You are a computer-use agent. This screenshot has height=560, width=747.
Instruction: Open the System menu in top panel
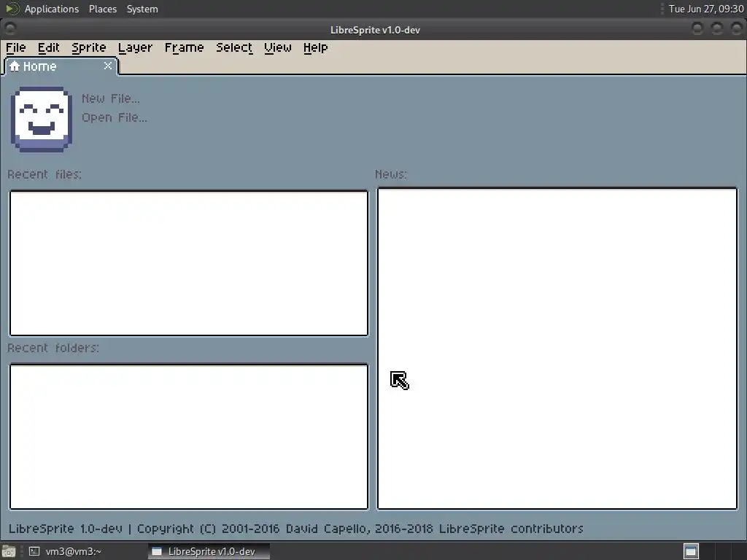point(142,9)
